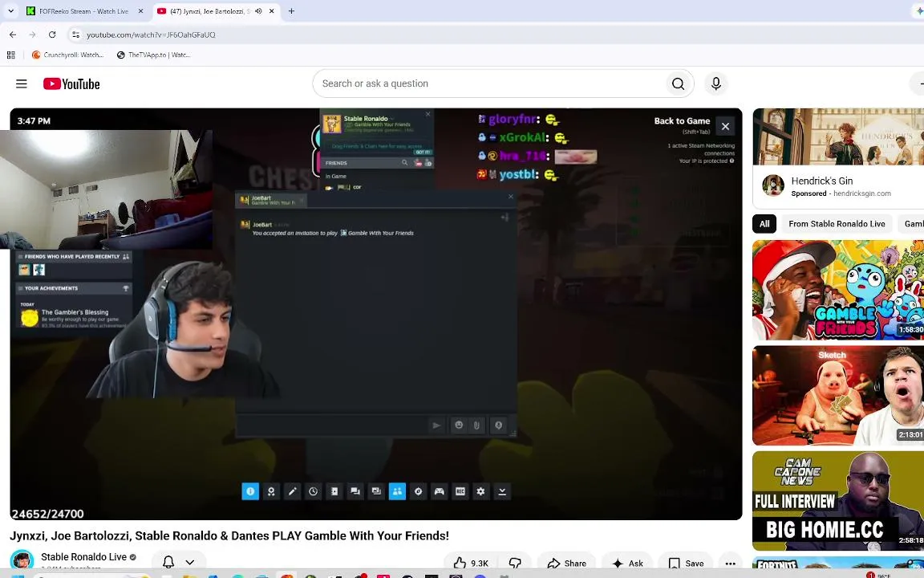The image size is (924, 578).
Task: Select the 'All' filter chip
Action: [x=764, y=223]
